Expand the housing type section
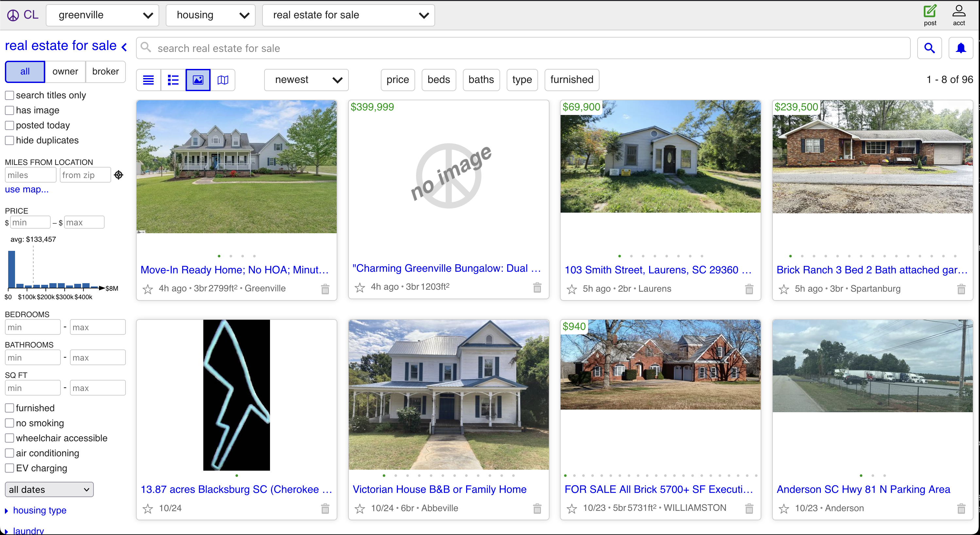Viewport: 980px width, 535px height. coord(39,510)
